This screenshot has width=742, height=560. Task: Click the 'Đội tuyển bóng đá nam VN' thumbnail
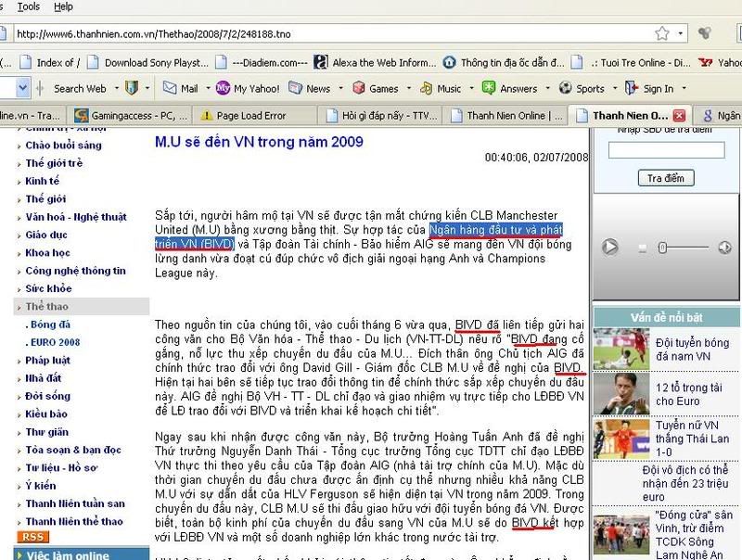coord(621,349)
